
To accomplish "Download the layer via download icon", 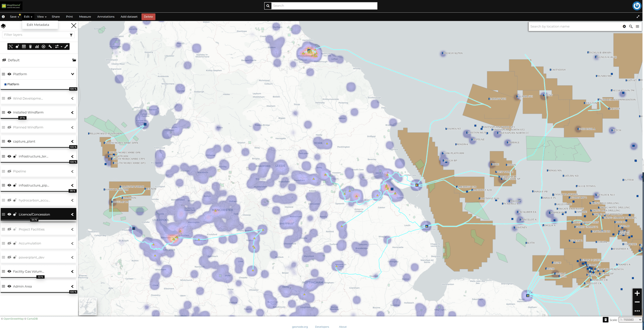I will tap(44, 47).
